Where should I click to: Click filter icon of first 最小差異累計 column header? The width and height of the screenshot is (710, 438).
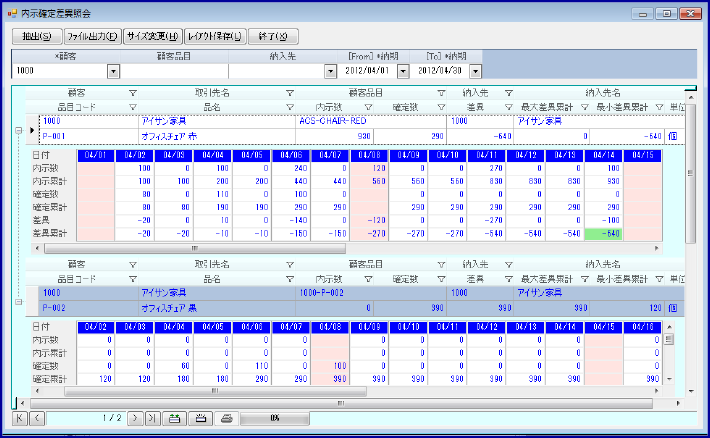click(x=659, y=107)
